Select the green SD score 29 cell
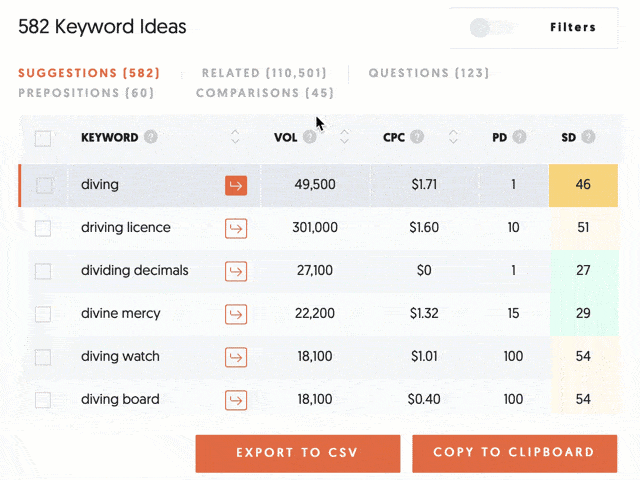640x480 pixels. click(584, 313)
